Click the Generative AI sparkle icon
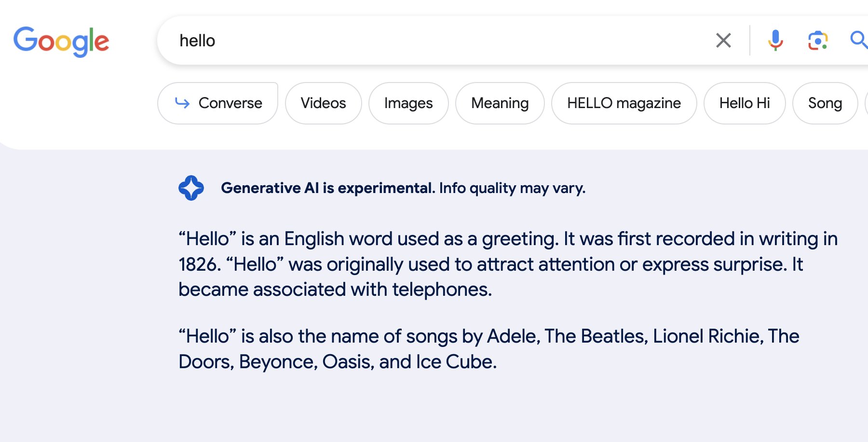Image resolution: width=868 pixels, height=442 pixels. 191,188
